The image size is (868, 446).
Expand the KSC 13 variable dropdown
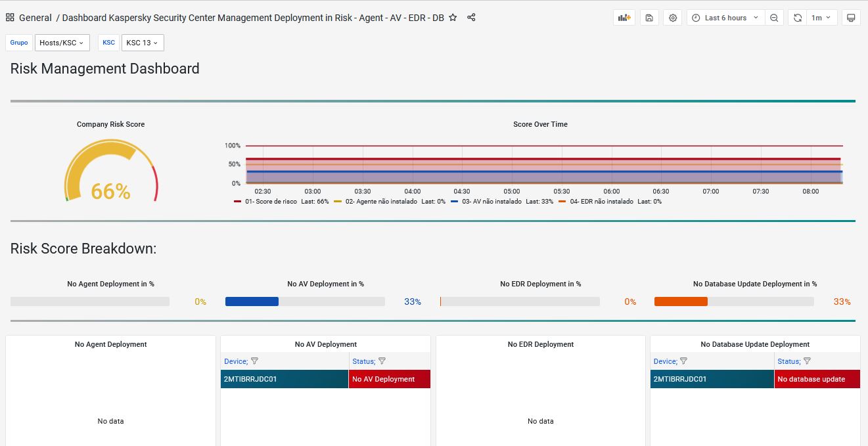(143, 43)
